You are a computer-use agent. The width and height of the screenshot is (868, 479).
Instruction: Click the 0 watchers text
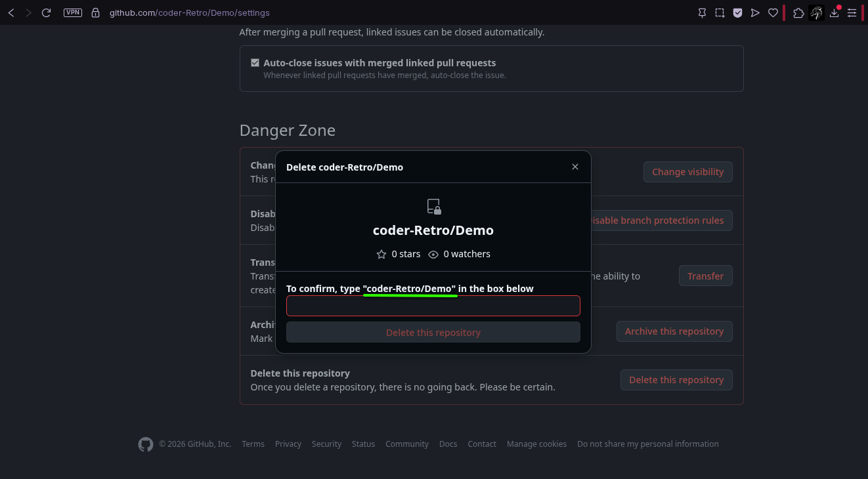coord(467,254)
